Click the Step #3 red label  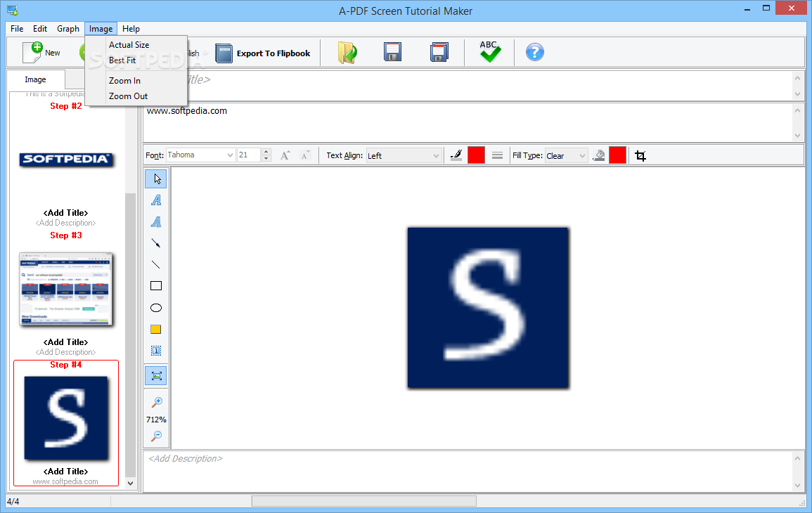(x=66, y=235)
